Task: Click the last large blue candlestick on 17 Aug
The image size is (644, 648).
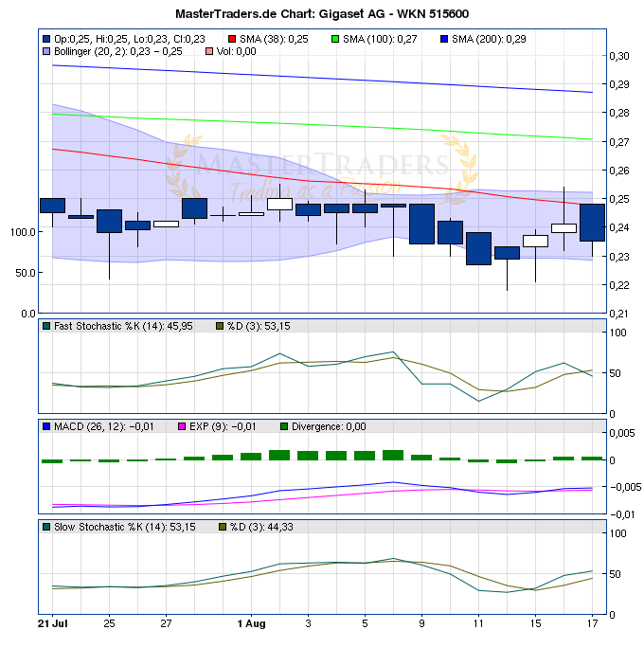Action: 592,223
